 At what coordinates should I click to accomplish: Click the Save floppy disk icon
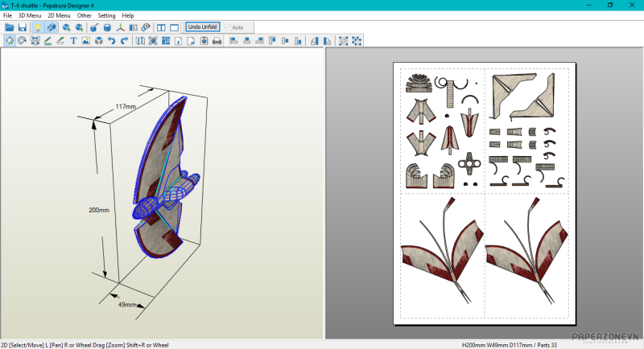click(x=23, y=27)
